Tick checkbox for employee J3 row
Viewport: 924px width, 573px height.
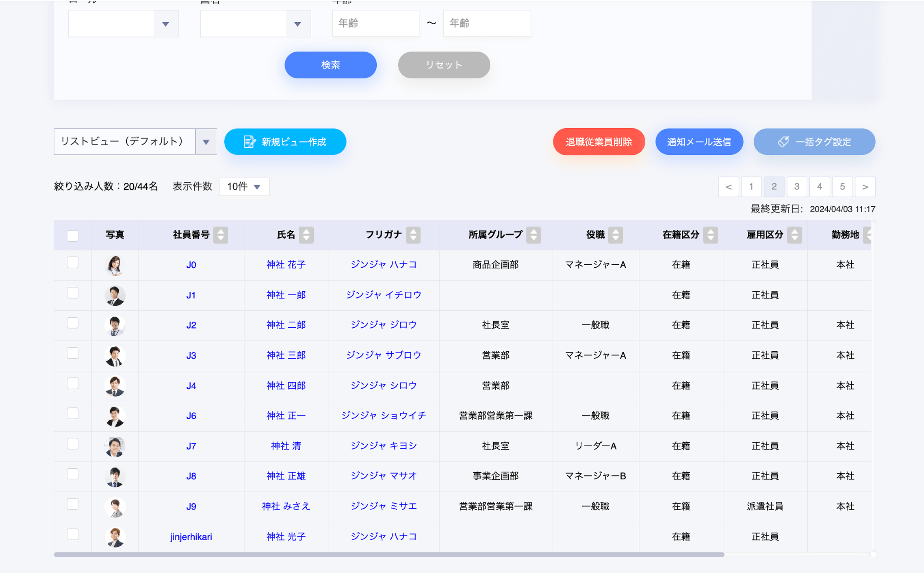tap(72, 353)
